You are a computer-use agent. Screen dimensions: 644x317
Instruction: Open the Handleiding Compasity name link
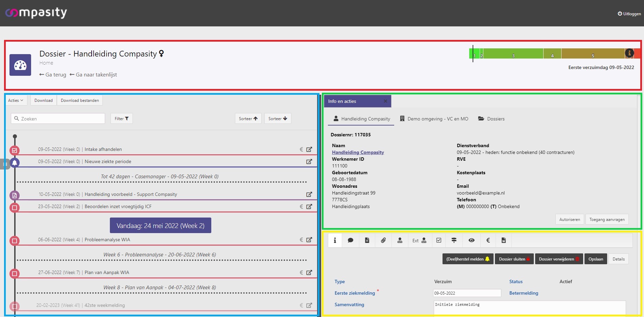pyautogui.click(x=358, y=152)
